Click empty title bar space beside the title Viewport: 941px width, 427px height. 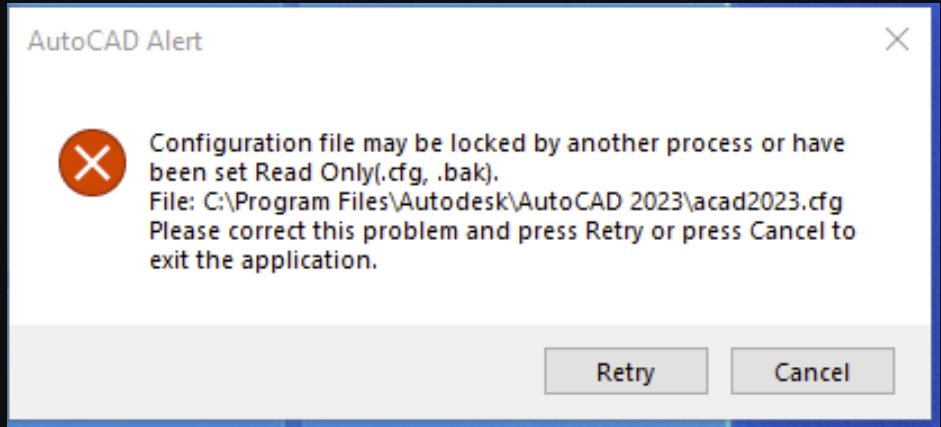pyautogui.click(x=500, y=42)
